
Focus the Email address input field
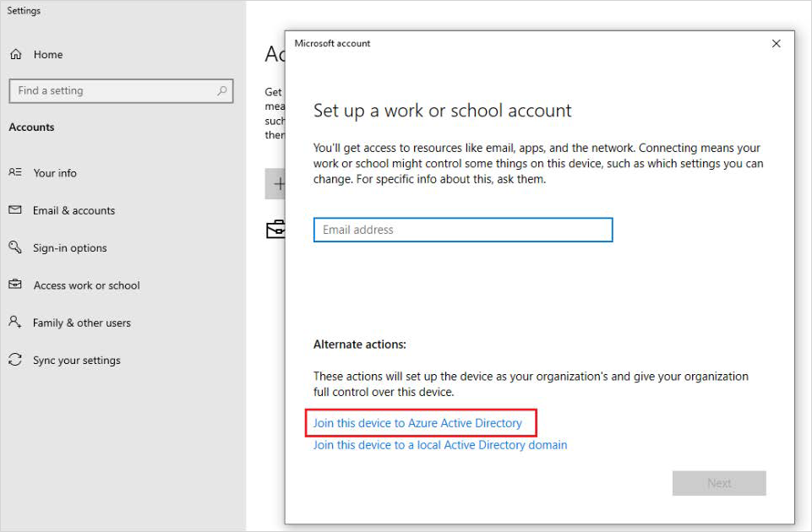coord(462,230)
